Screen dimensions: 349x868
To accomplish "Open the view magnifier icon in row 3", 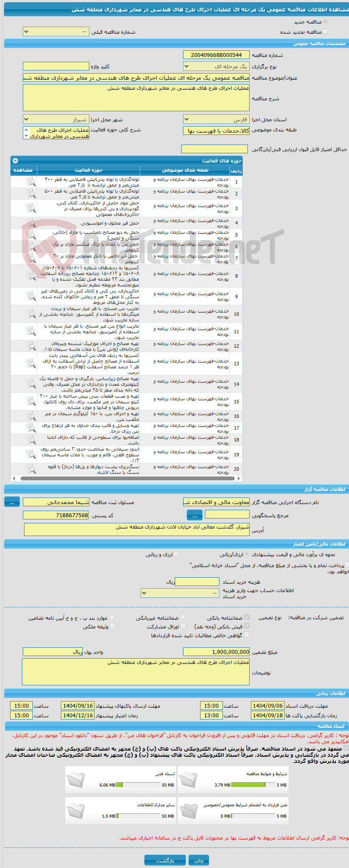I will tap(31, 208).
